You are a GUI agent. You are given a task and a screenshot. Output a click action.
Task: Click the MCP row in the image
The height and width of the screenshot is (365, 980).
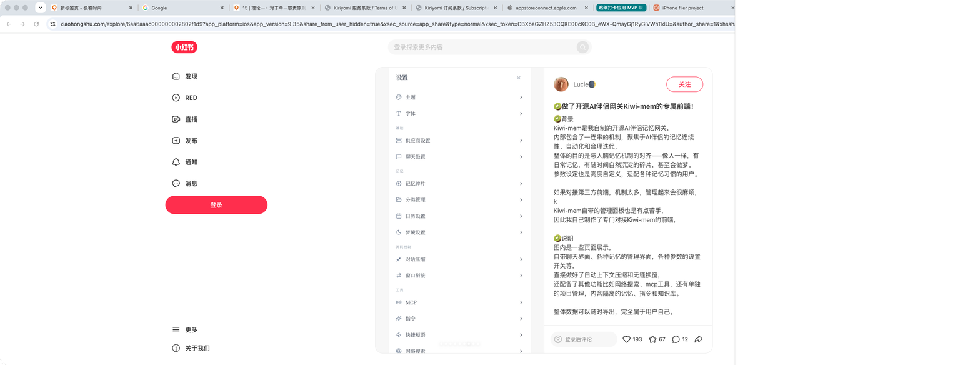[459, 302]
